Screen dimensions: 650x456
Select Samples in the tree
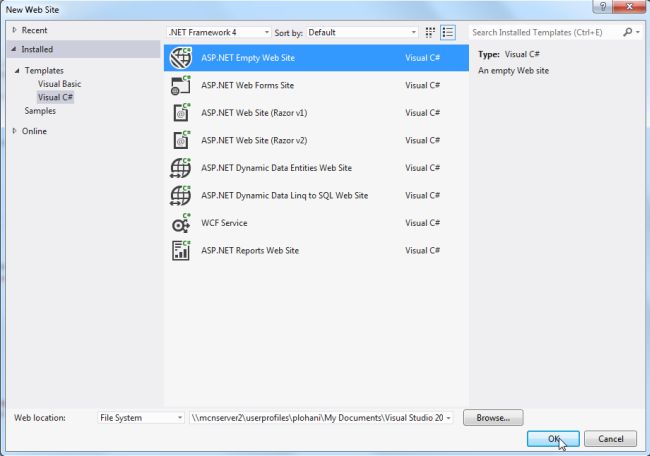point(40,111)
